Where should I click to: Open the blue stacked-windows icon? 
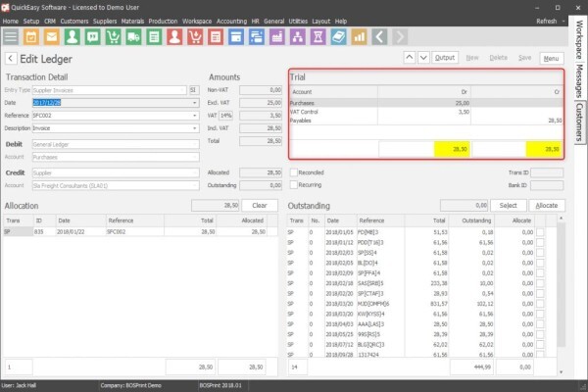(x=257, y=37)
